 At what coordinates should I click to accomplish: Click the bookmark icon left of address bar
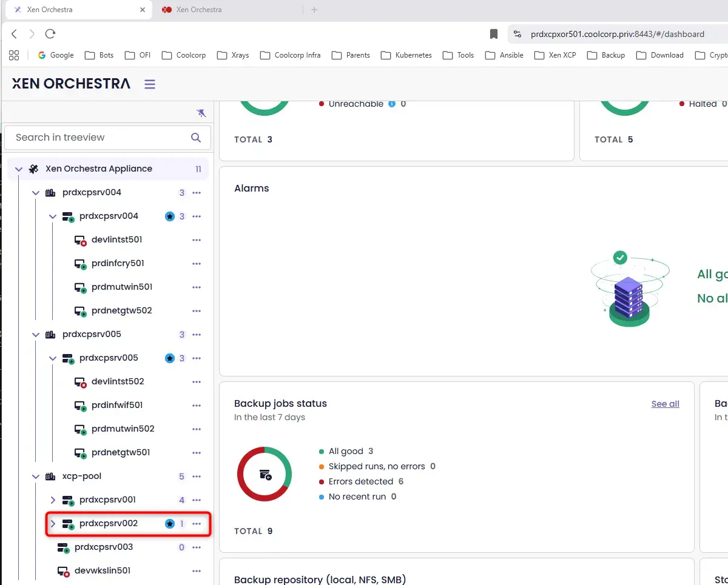point(494,34)
